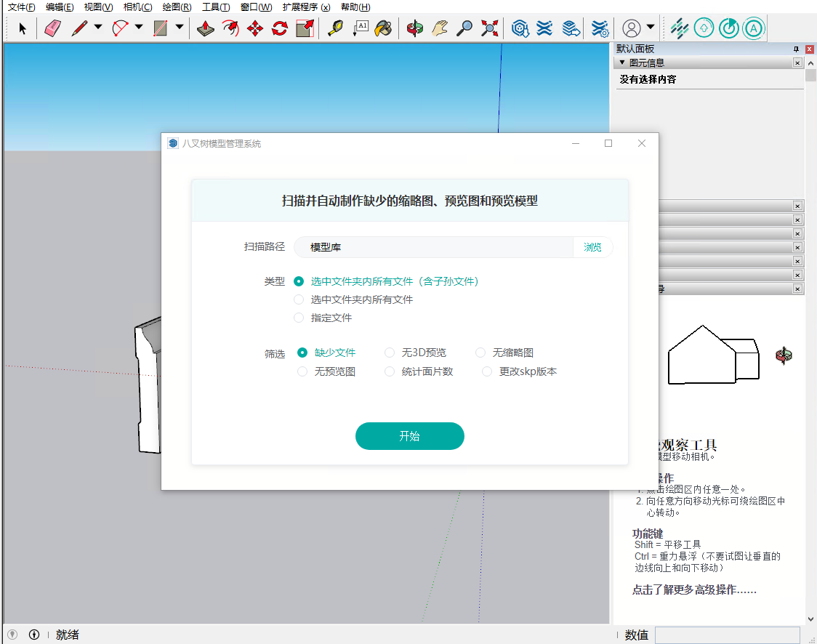Open the Extension Manager gear icon
This screenshot has width=817, height=644.
tap(600, 28)
